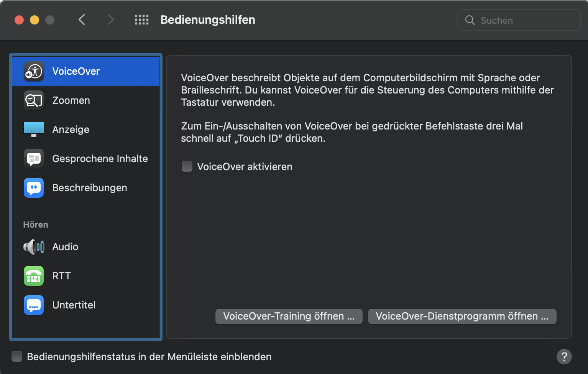Go back with the left chevron

click(82, 20)
